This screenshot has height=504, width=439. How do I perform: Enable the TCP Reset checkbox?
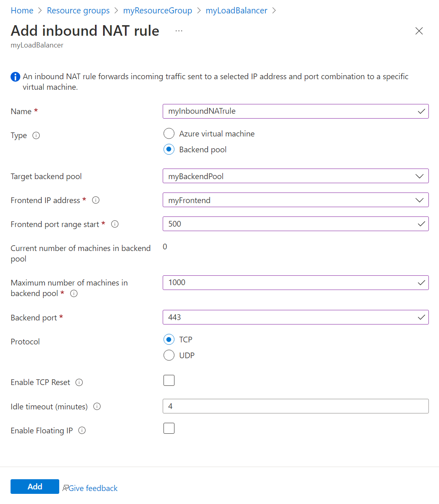point(169,380)
